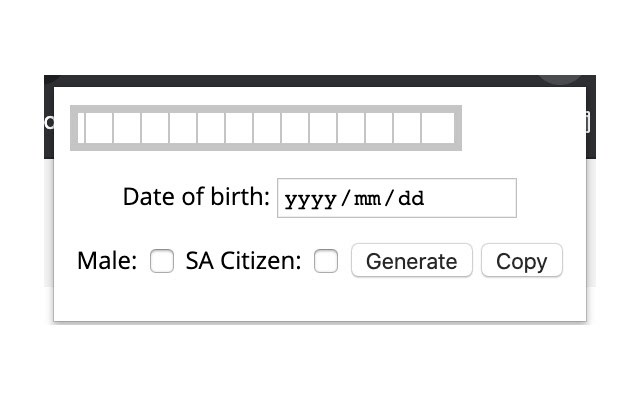Screen dimensions: 640x400
Task: Focus the third ID digit box
Action: (x=155, y=128)
